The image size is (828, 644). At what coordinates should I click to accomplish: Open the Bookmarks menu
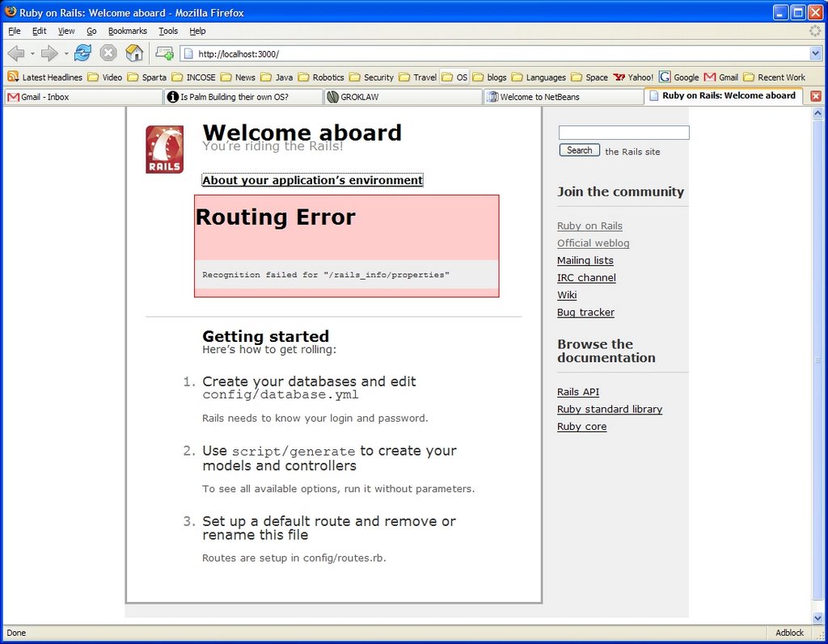tap(127, 31)
